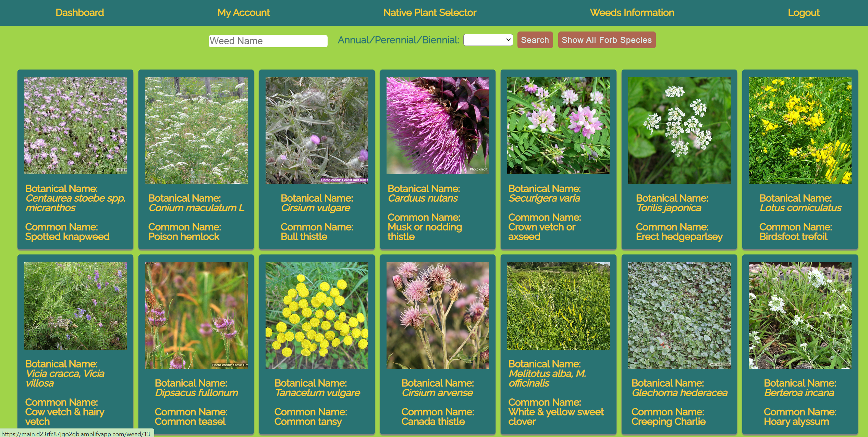Expand the Annual/Perennial/Biennial dropdown
The height and width of the screenshot is (437, 868).
pyautogui.click(x=488, y=40)
